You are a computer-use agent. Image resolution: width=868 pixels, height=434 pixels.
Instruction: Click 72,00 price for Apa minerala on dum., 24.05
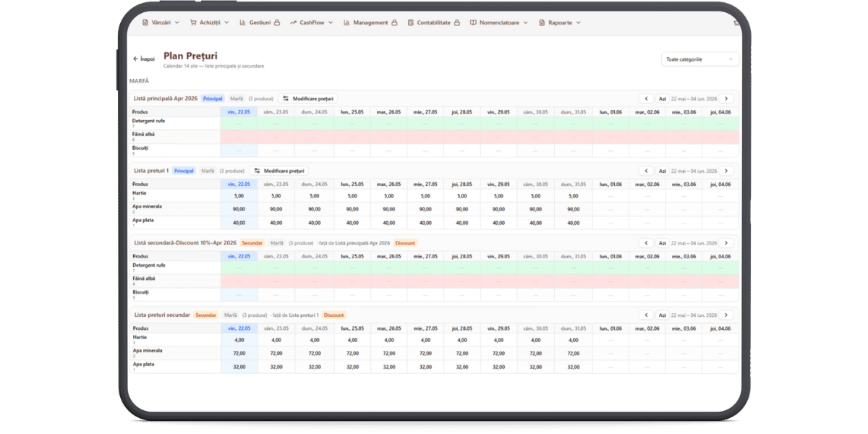click(x=314, y=353)
